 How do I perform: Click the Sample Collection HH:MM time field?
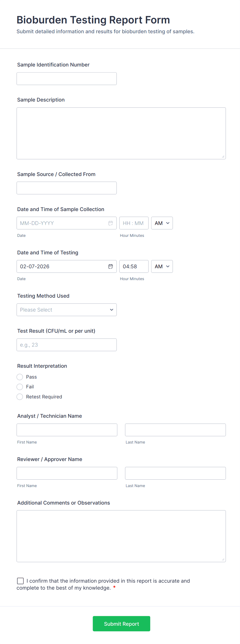tap(134, 223)
